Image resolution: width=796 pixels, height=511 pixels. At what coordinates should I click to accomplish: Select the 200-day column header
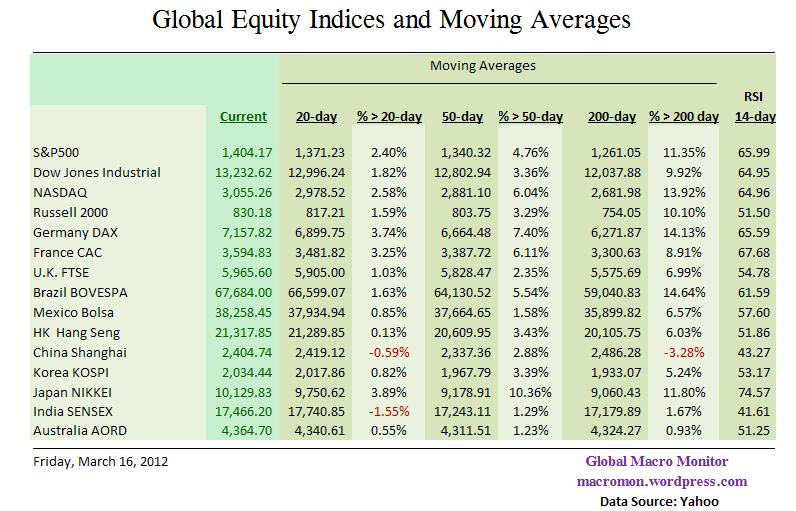tap(611, 117)
